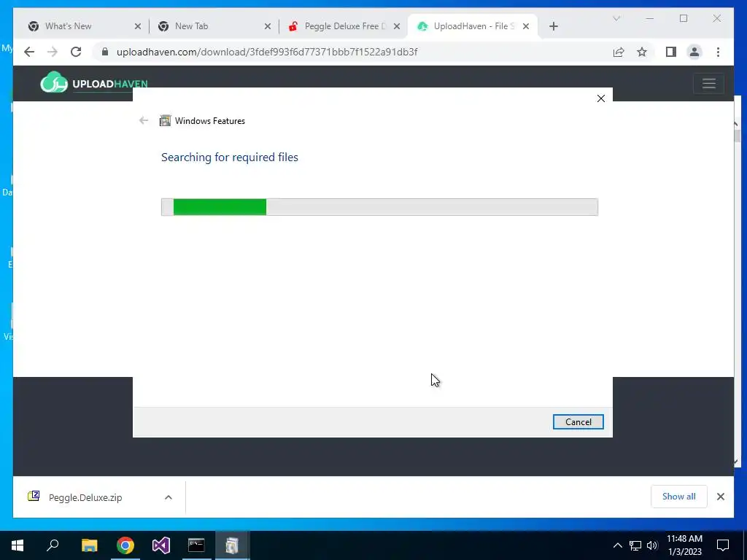Screen dimensions: 747x560
Task: Open the volume control
Action: point(652,545)
